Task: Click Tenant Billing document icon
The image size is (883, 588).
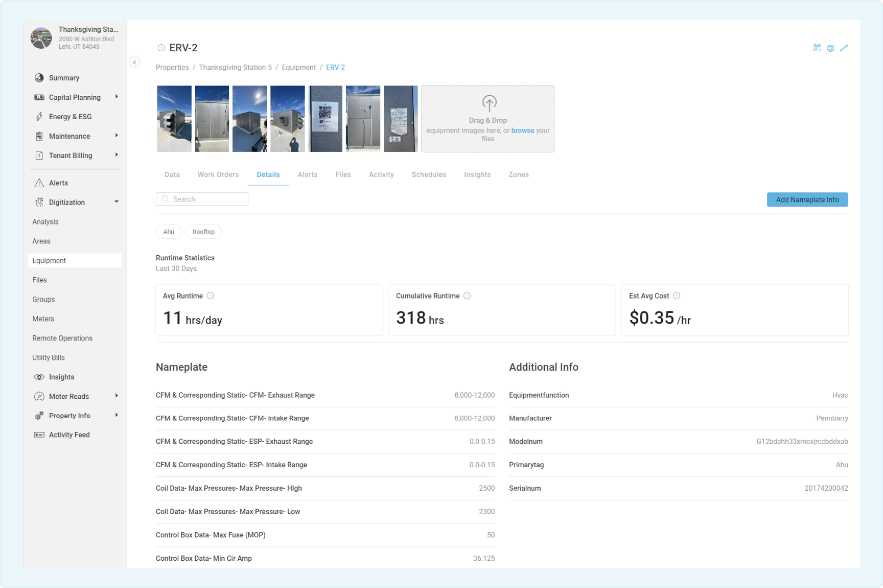Action: (39, 155)
